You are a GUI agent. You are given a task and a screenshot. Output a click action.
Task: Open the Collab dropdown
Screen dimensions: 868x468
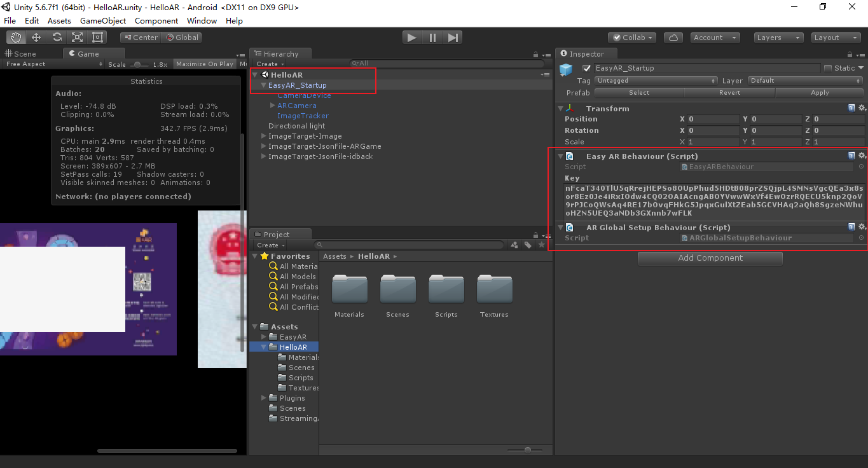point(633,38)
